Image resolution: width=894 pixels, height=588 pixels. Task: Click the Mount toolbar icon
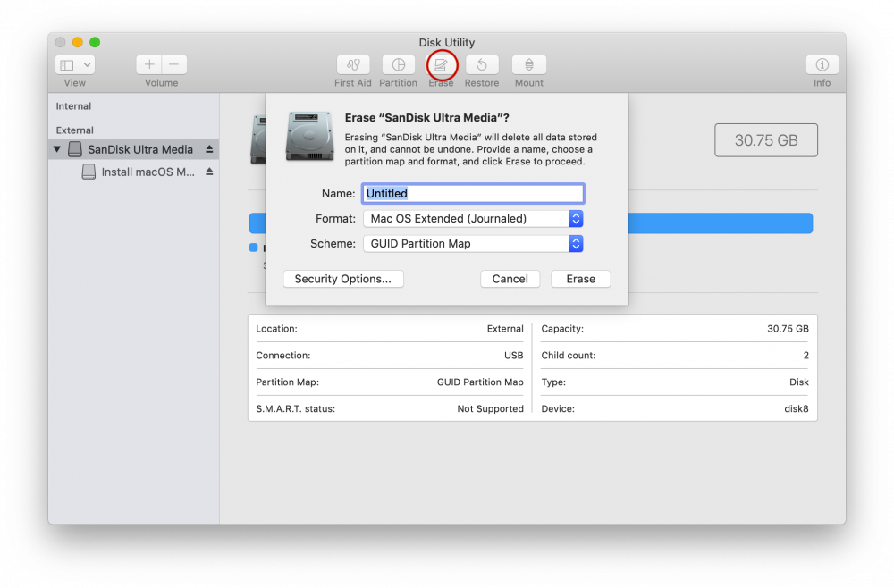[529, 65]
